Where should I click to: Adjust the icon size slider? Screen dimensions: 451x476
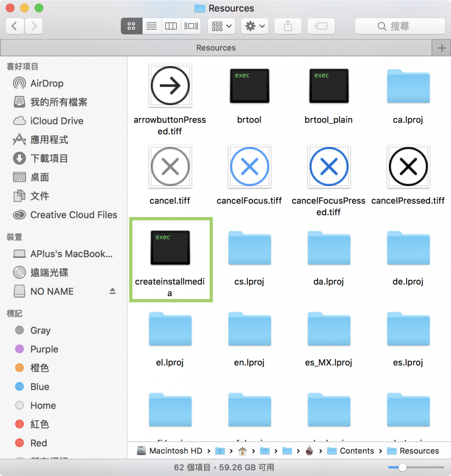point(416,468)
